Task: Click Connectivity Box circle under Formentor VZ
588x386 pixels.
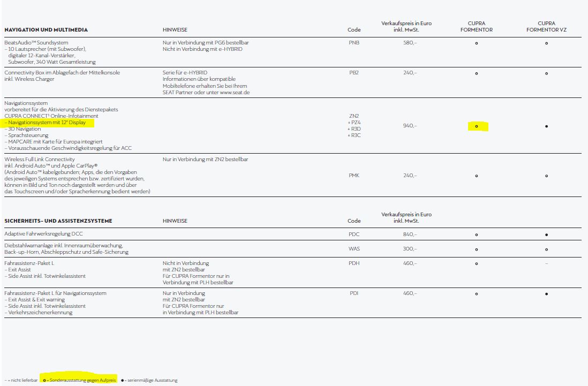Action: 546,73
